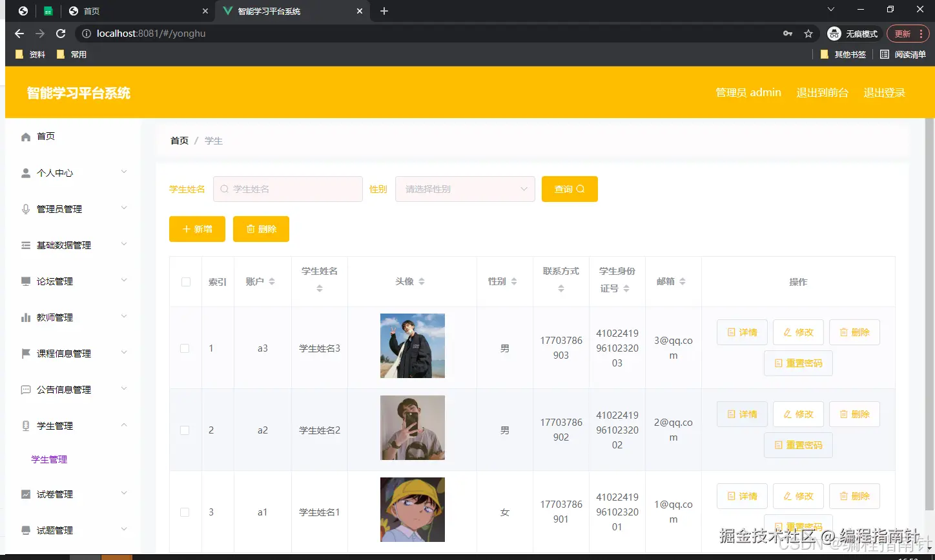This screenshot has width=935, height=560.
Task: Click the avatar thumbnail of student a1
Action: (x=413, y=510)
